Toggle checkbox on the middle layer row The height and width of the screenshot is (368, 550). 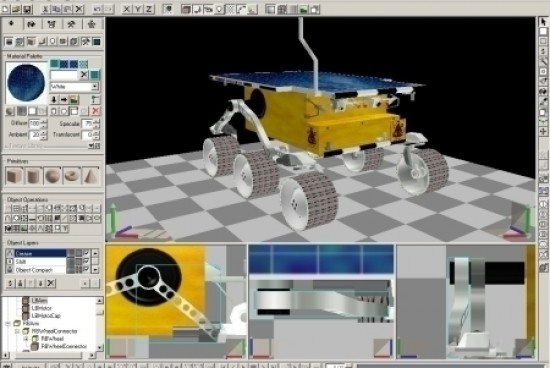(x=86, y=261)
